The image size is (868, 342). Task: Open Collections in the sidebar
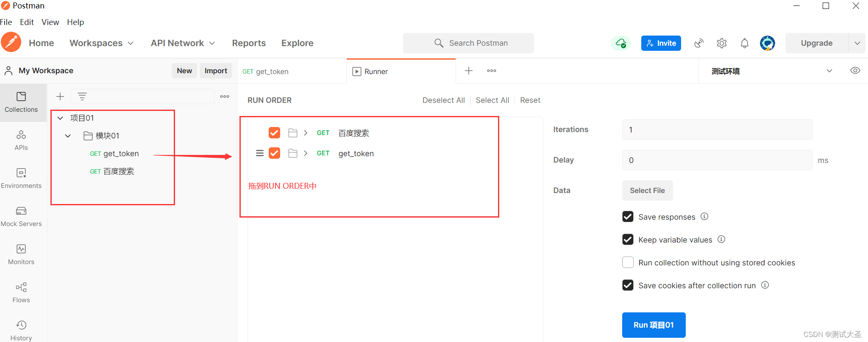[21, 102]
